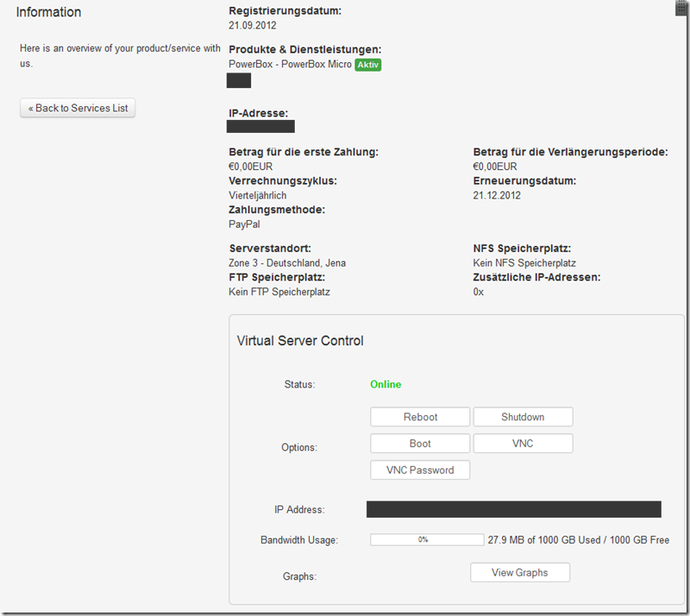The image size is (690, 616).
Task: Boot the virtual server
Action: pos(420,443)
